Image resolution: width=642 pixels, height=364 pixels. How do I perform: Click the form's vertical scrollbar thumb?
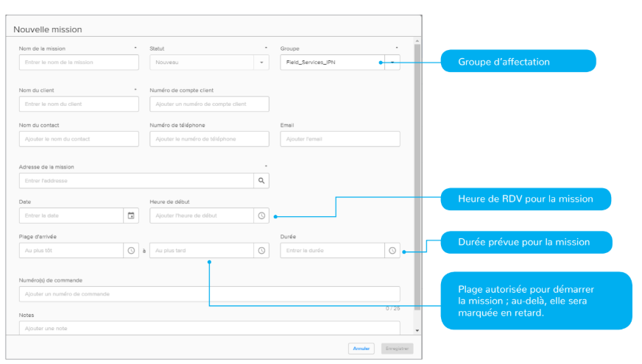pyautogui.click(x=417, y=177)
